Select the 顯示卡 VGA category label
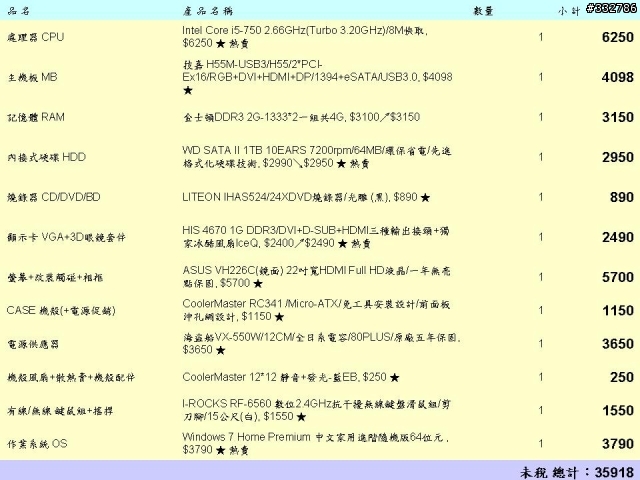Screen dimensions: 640x480 [66, 237]
